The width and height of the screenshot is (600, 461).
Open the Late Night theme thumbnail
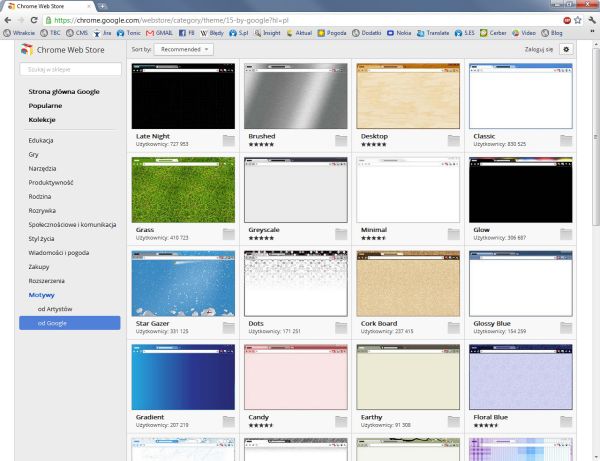183,96
